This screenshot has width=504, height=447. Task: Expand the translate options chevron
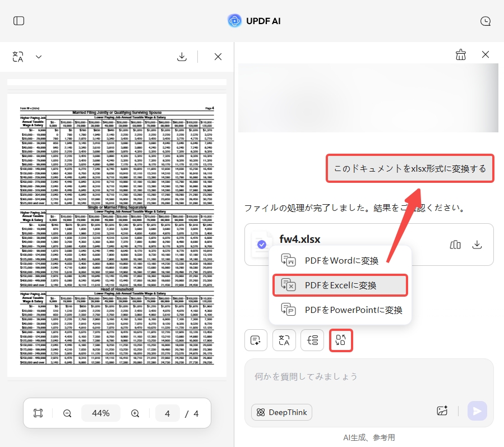pyautogui.click(x=38, y=57)
